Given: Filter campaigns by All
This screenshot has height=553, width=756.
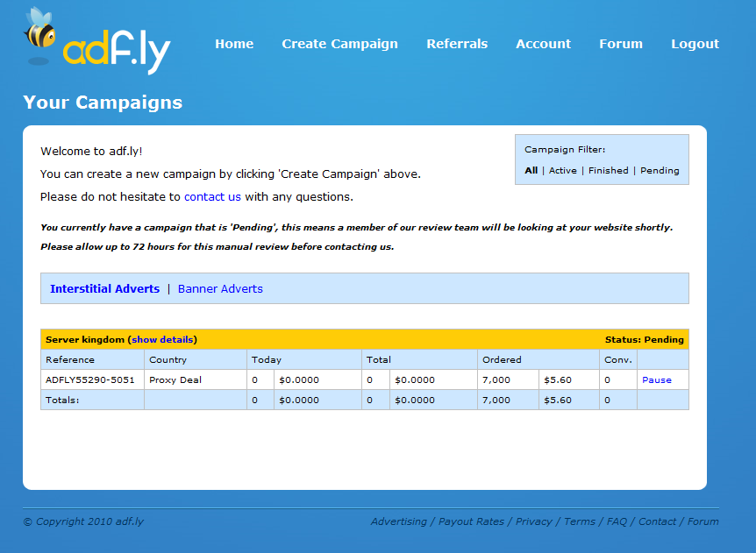Looking at the screenshot, I should click(x=531, y=171).
